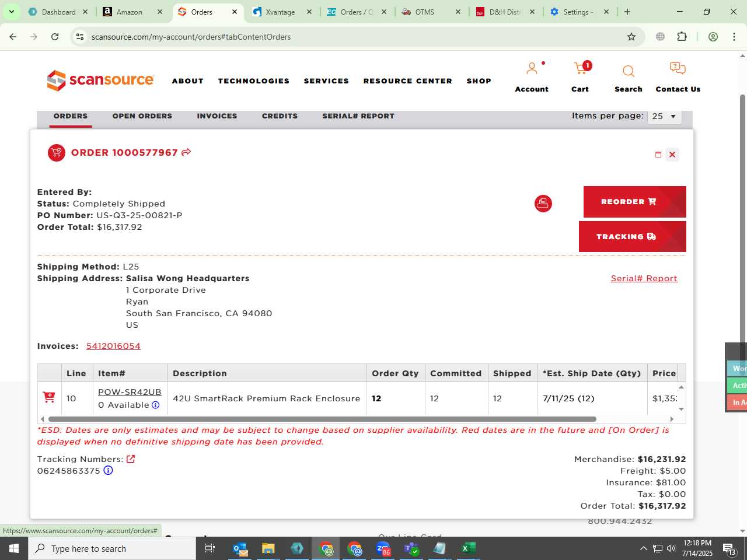Viewport: 747px width, 560px height.
Task: Switch to the Dashboard browser tab
Action: 57,12
